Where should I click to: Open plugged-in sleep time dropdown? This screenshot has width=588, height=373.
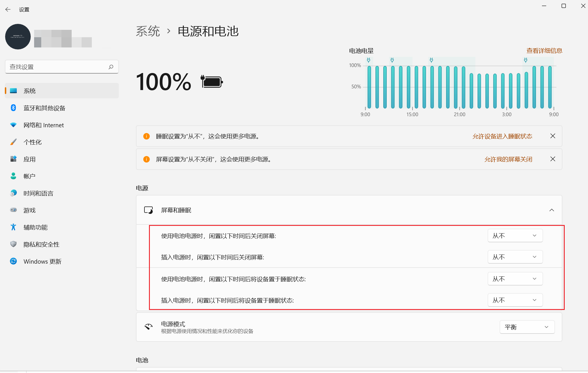point(515,300)
